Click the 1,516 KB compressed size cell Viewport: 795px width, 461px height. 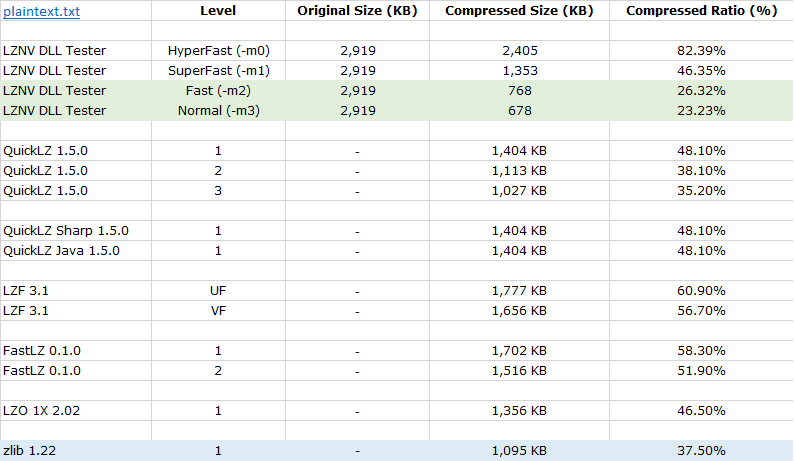point(519,371)
